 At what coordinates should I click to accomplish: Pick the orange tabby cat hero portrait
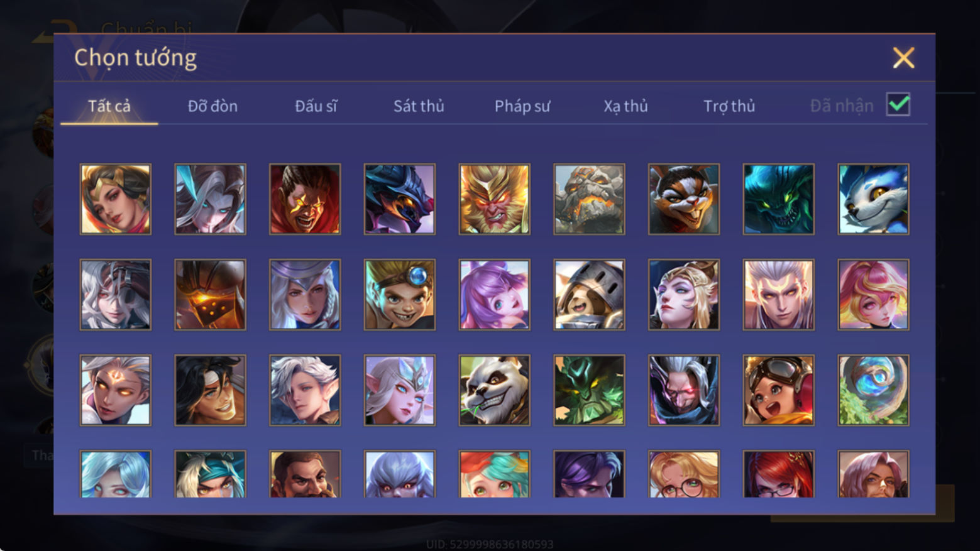click(684, 199)
